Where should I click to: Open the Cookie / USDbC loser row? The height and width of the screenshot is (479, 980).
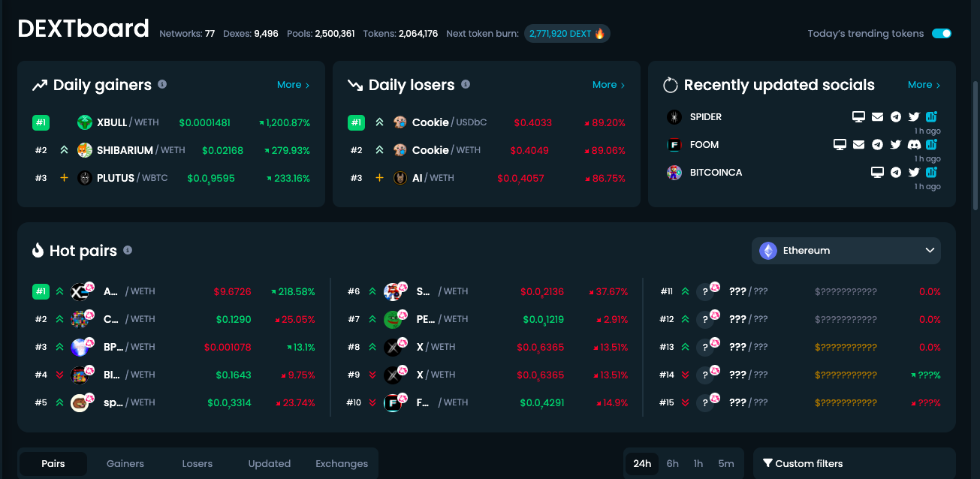pyautogui.click(x=487, y=122)
